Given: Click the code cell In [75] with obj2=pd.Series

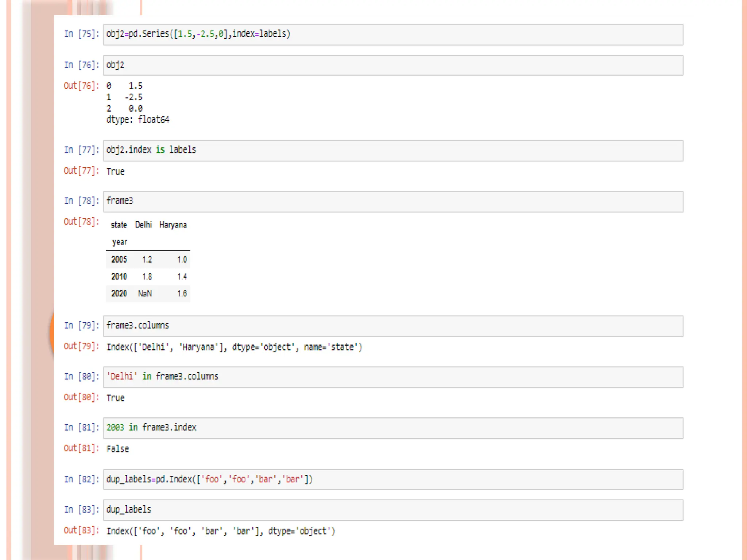Looking at the screenshot, I should coord(393,35).
